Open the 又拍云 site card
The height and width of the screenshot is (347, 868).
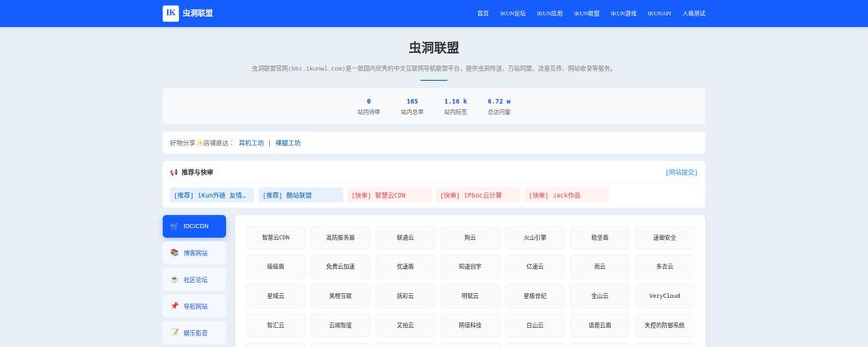(405, 325)
